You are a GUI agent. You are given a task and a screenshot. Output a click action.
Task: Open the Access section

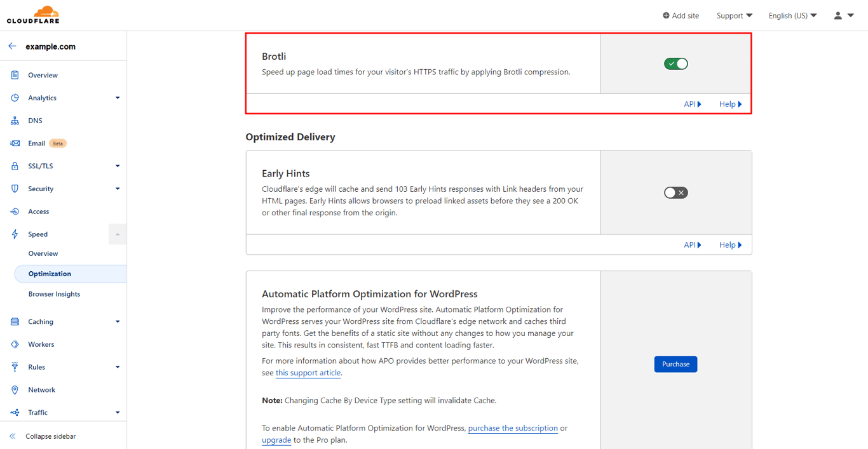pyautogui.click(x=39, y=211)
